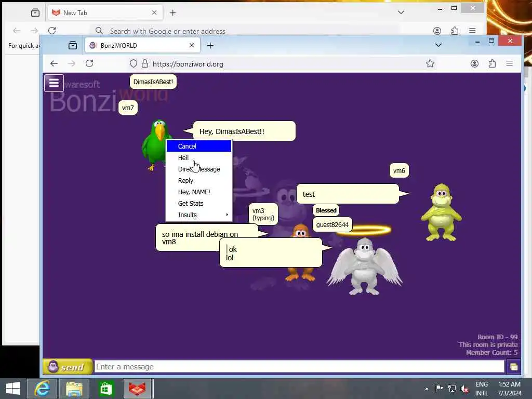Select Cancel in the context menu

(199, 146)
